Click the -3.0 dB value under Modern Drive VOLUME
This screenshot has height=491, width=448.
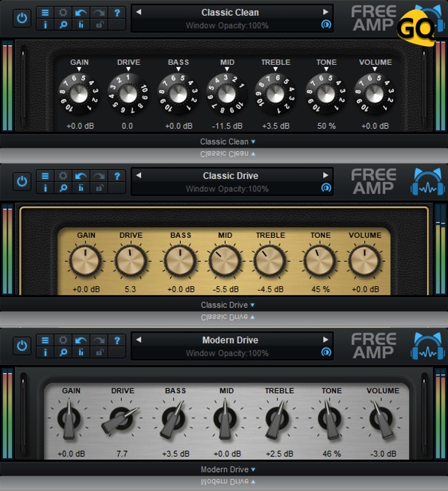[383, 454]
